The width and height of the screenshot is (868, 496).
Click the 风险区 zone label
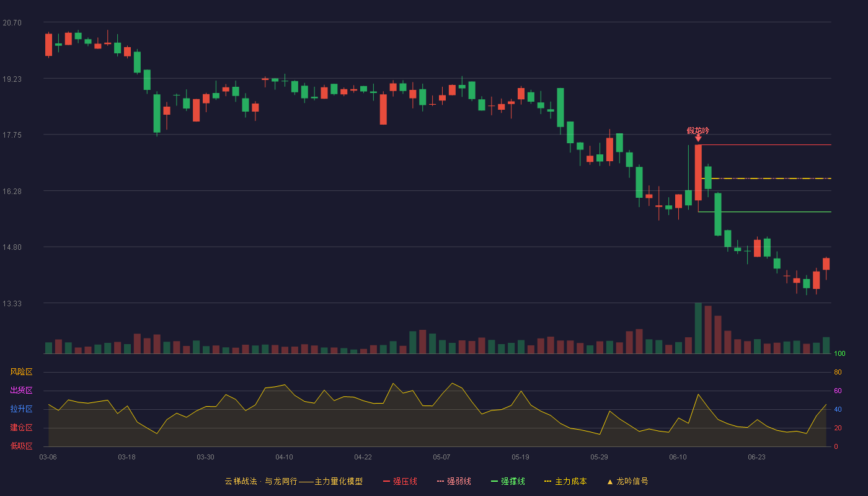click(x=21, y=372)
